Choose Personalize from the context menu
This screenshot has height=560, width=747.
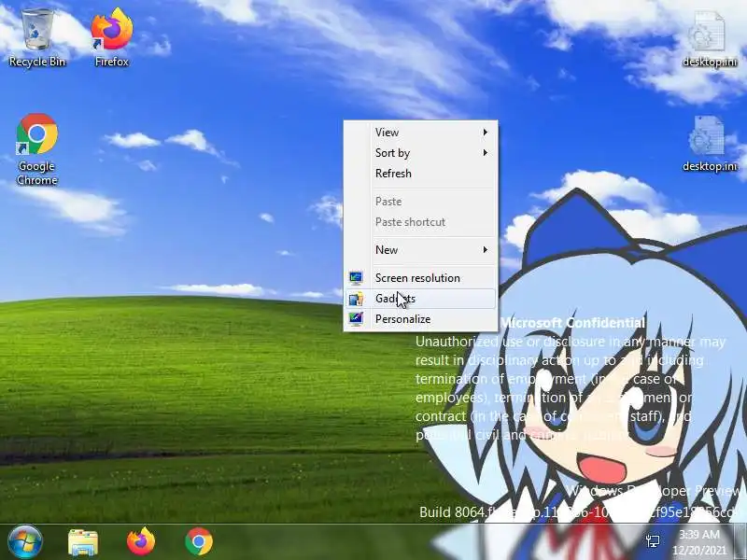tap(420, 319)
